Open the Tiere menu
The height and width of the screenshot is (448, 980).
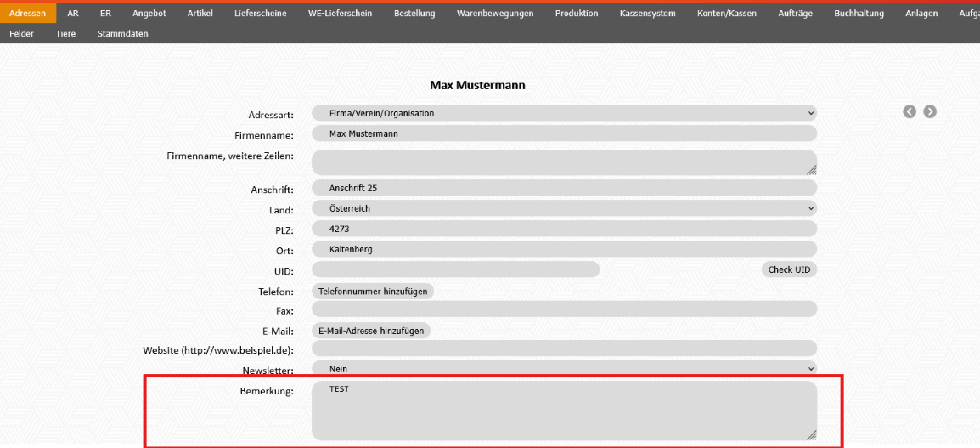point(65,34)
